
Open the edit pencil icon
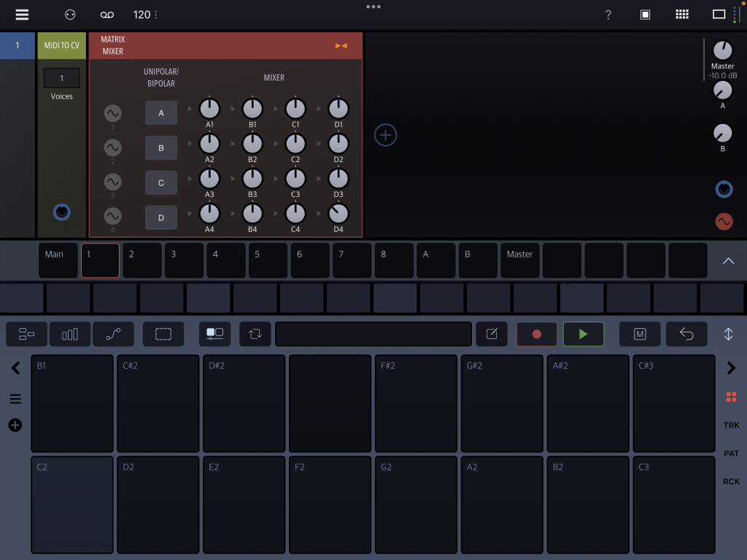492,334
